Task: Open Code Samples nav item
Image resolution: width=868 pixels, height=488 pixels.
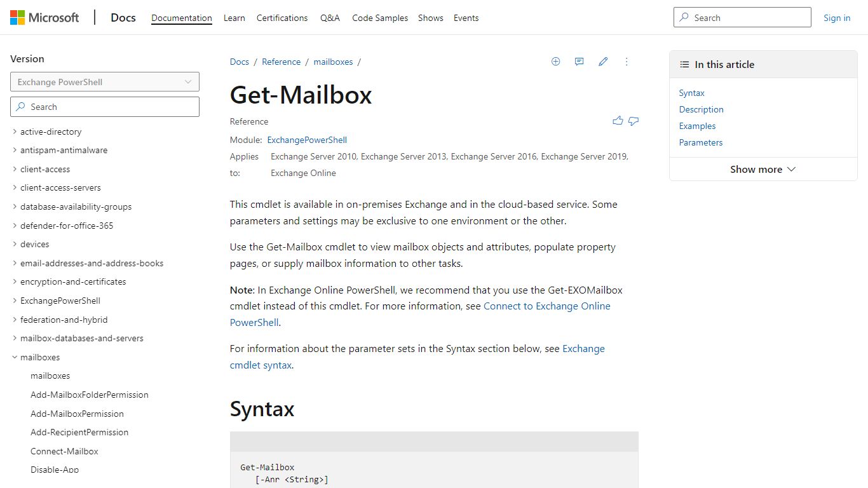Action: point(380,18)
